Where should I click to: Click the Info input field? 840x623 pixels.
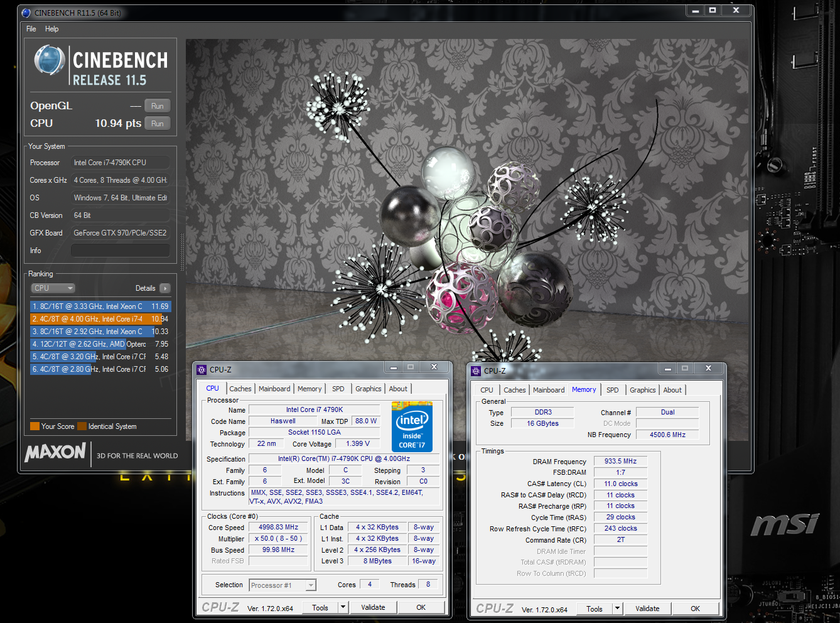coord(121,251)
